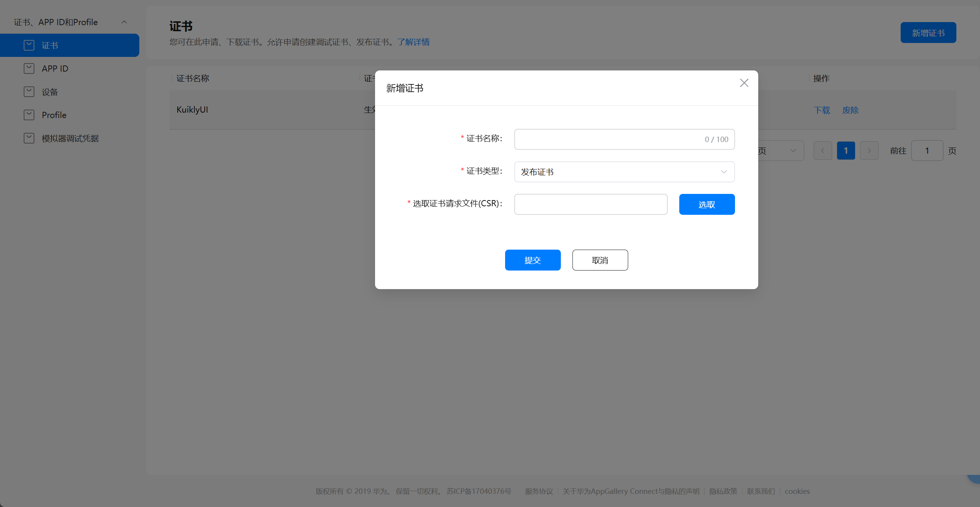980x507 pixels.
Task: Click the APP ID sidebar icon
Action: click(x=29, y=69)
